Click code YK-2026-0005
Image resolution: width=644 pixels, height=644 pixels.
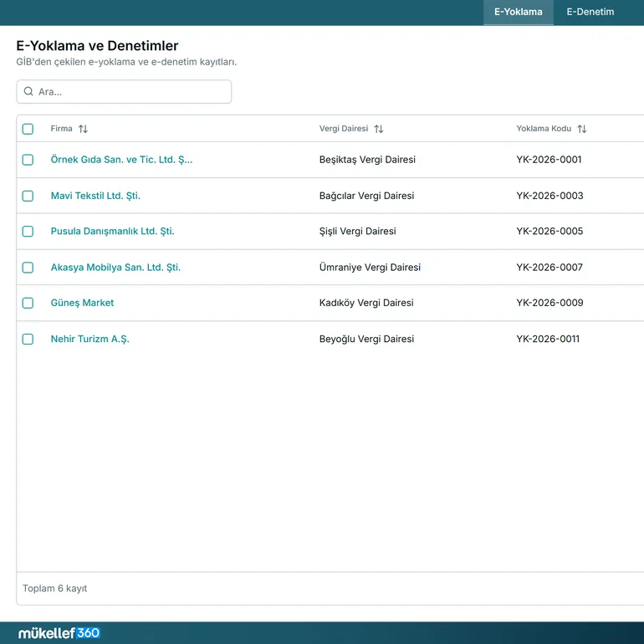(549, 231)
